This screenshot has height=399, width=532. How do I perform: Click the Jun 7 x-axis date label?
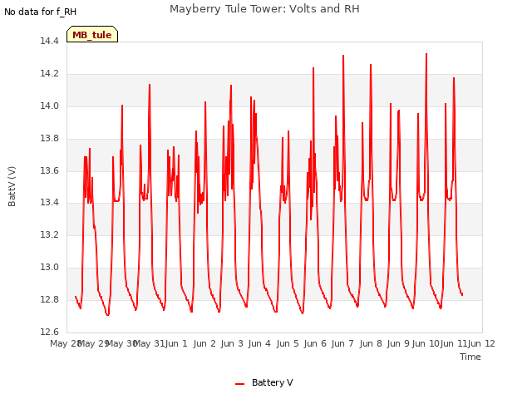[342, 343]
